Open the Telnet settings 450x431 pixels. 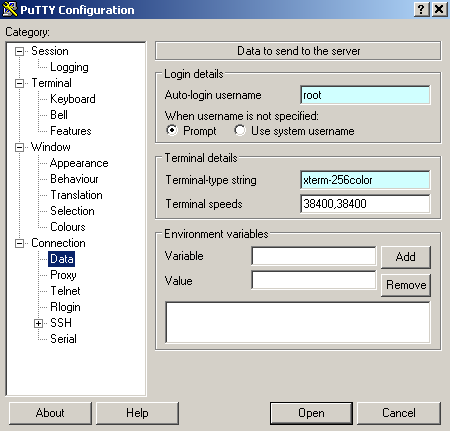(x=65, y=291)
